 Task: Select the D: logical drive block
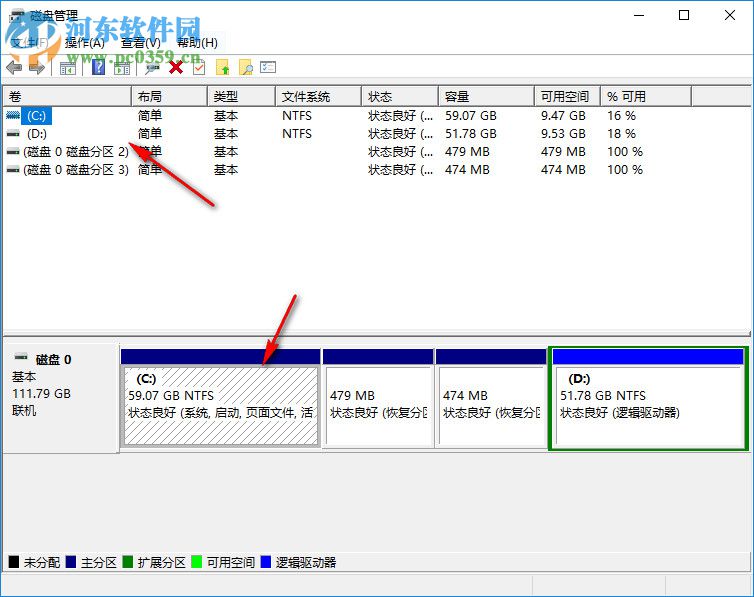[x=649, y=398]
